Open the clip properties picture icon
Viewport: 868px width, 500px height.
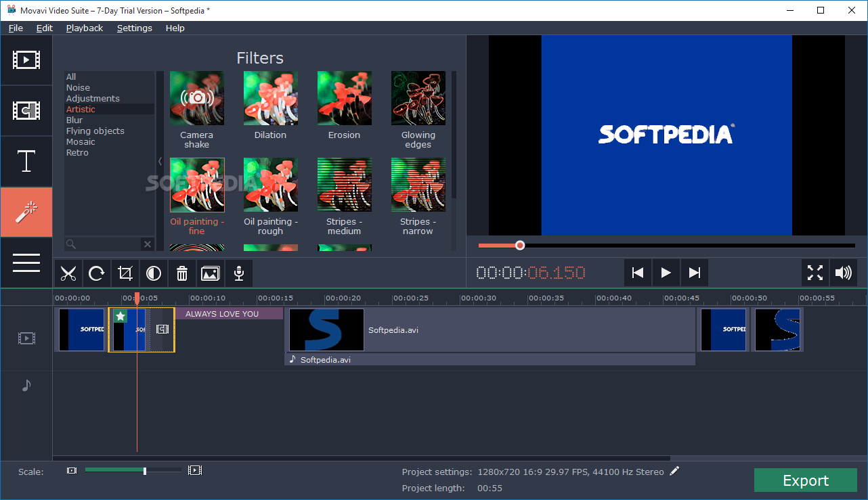point(211,273)
